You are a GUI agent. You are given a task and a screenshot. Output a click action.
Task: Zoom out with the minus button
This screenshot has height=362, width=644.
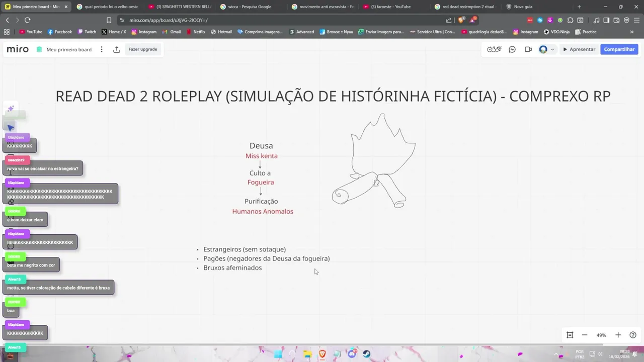pos(585,335)
